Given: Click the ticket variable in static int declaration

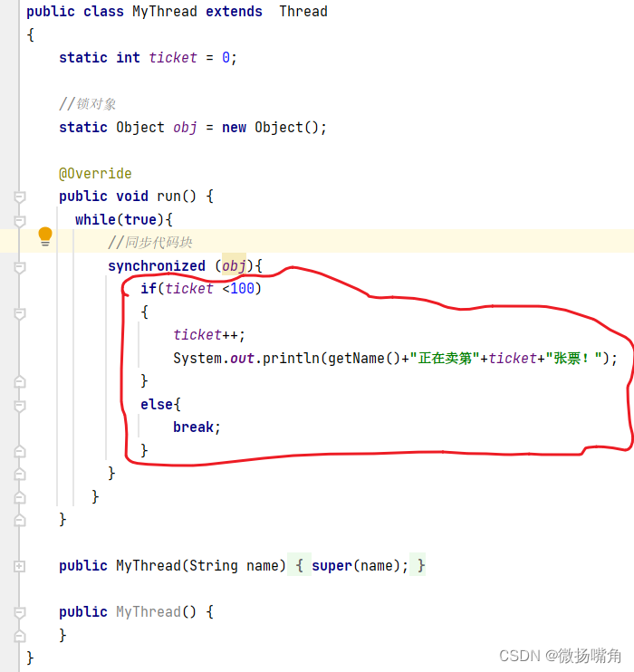Looking at the screenshot, I should tap(173, 58).
